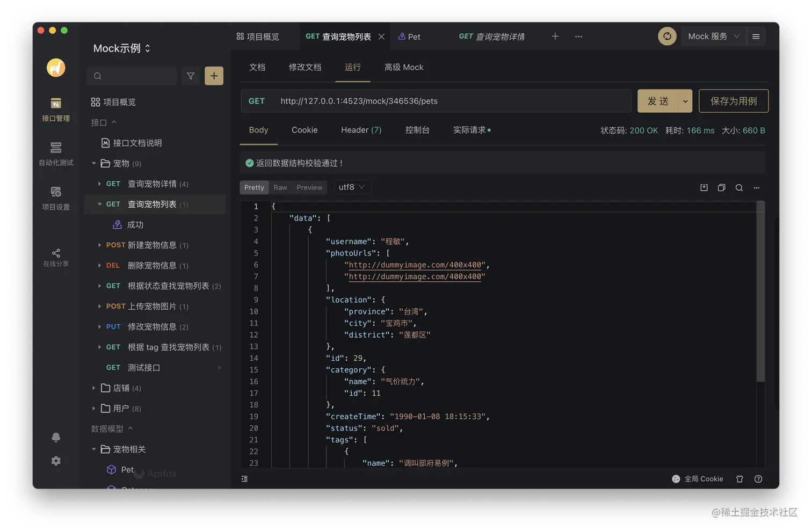Collapse the 宠物 folder
Screen dimensions: 812x532
(94, 163)
